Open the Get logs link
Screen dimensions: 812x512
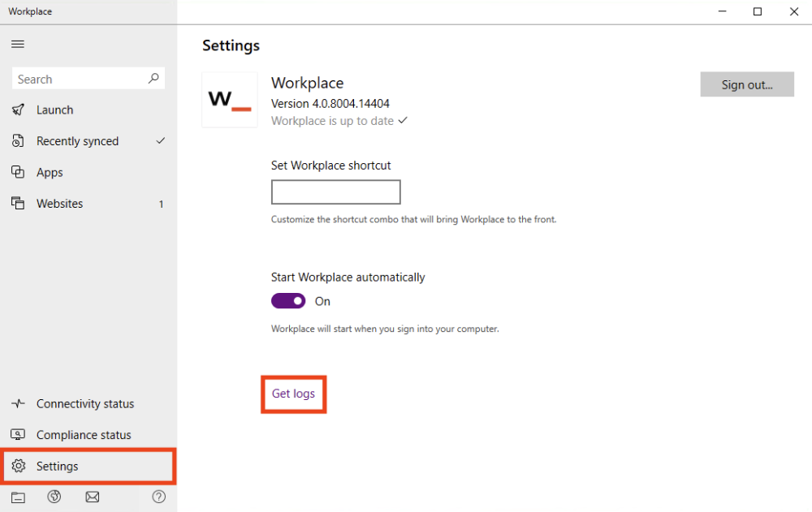point(293,394)
